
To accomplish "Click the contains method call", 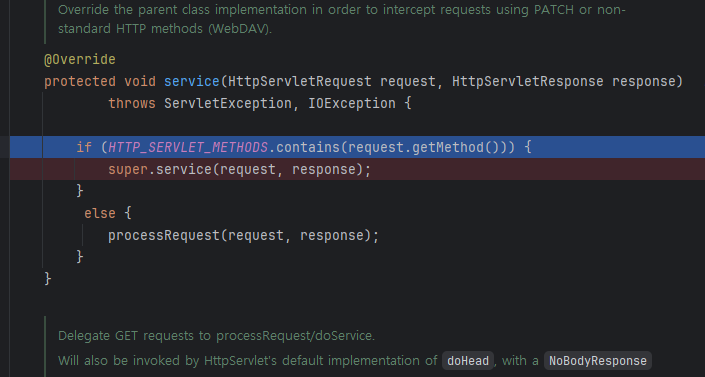I will (x=308, y=147).
